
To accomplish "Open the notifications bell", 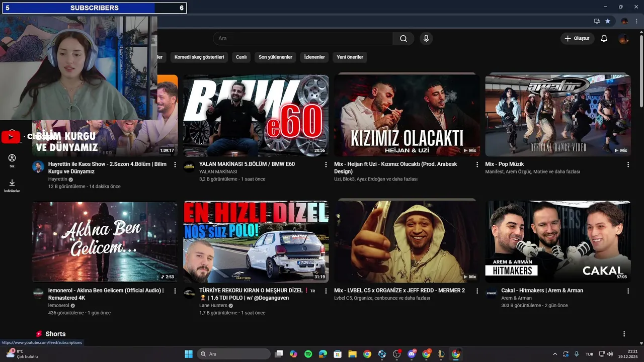I will 604,39.
